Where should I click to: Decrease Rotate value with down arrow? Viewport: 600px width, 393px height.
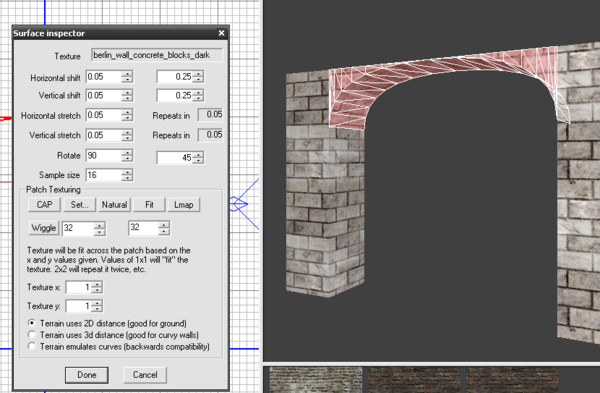point(127,159)
